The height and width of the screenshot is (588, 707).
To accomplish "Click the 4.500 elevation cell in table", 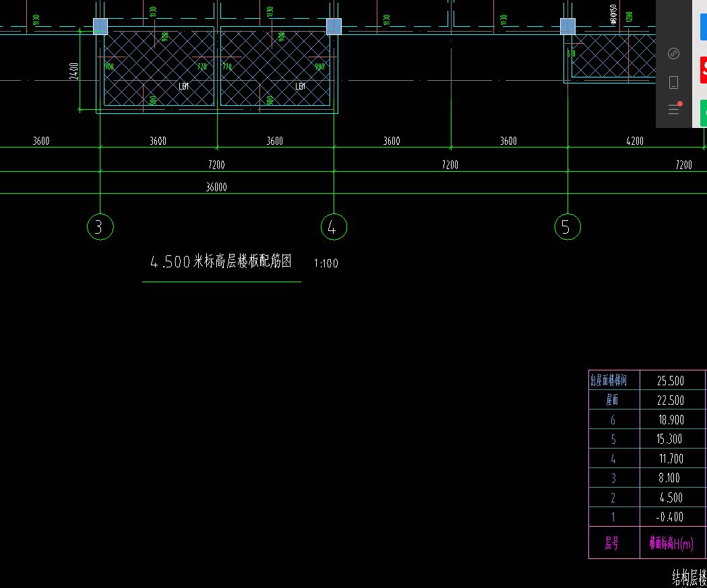I will point(673,497).
